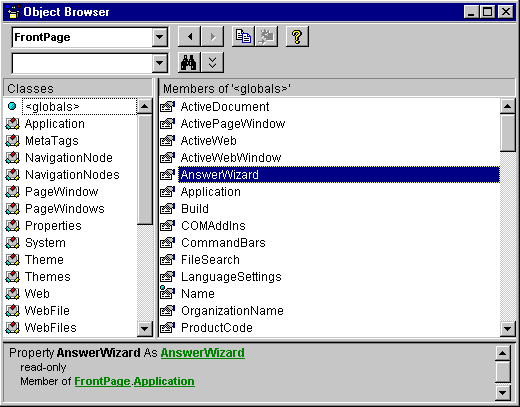This screenshot has width=520, height=407.
Task: Click the ActivePageWindow property icon
Action: tap(167, 124)
